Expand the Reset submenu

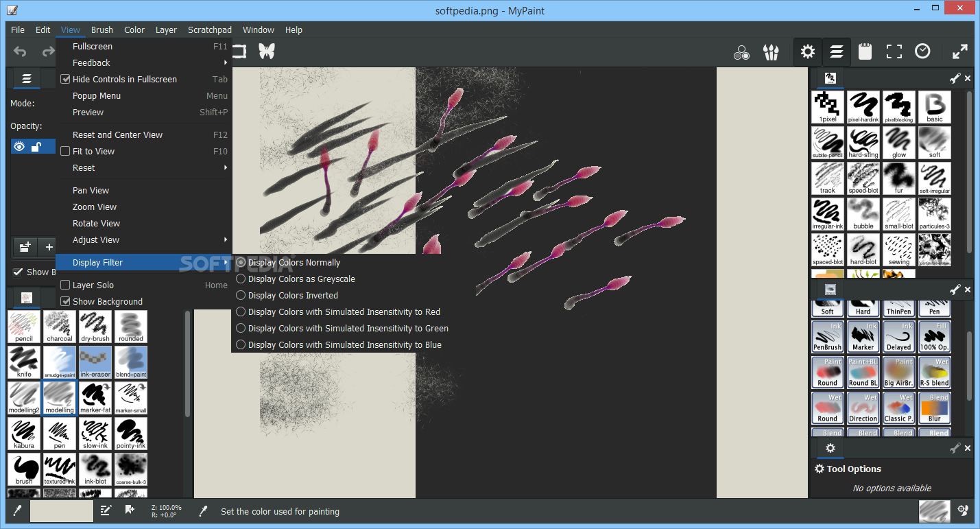tap(144, 168)
